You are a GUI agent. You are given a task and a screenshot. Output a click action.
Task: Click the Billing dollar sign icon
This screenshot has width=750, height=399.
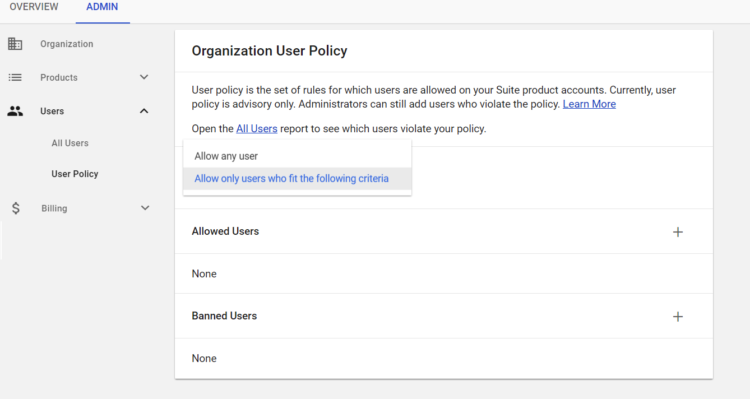pos(16,208)
